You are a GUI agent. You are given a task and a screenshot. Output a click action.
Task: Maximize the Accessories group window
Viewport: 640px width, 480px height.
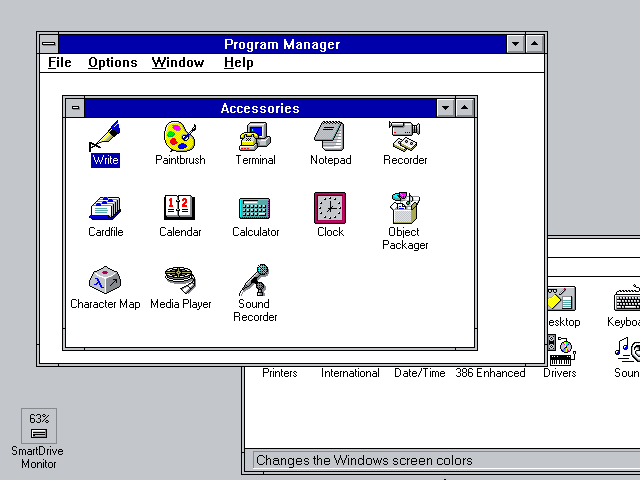click(x=464, y=108)
